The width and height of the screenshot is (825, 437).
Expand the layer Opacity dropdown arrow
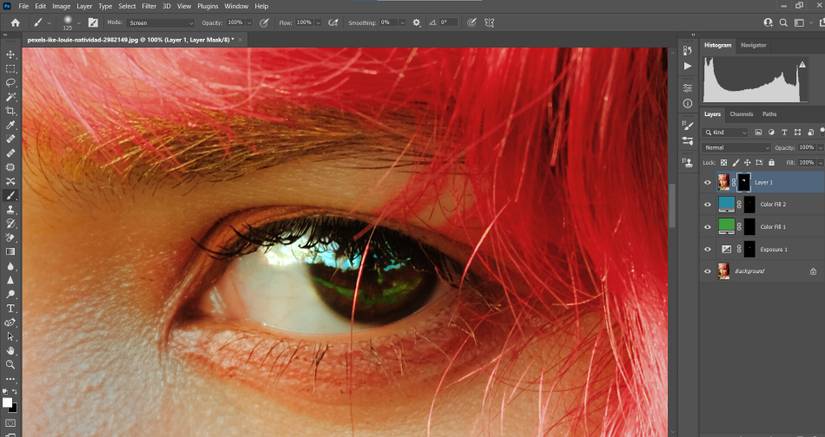(820, 148)
